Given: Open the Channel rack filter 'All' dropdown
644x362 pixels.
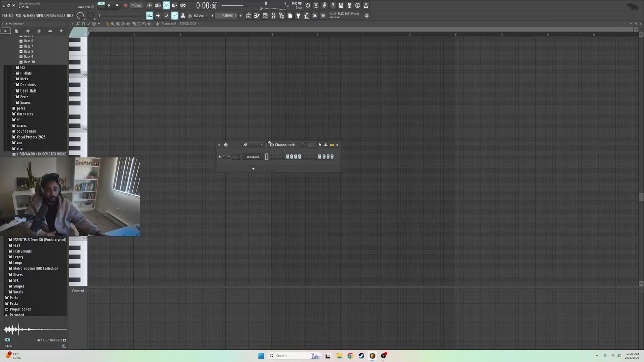Looking at the screenshot, I should point(253,145).
